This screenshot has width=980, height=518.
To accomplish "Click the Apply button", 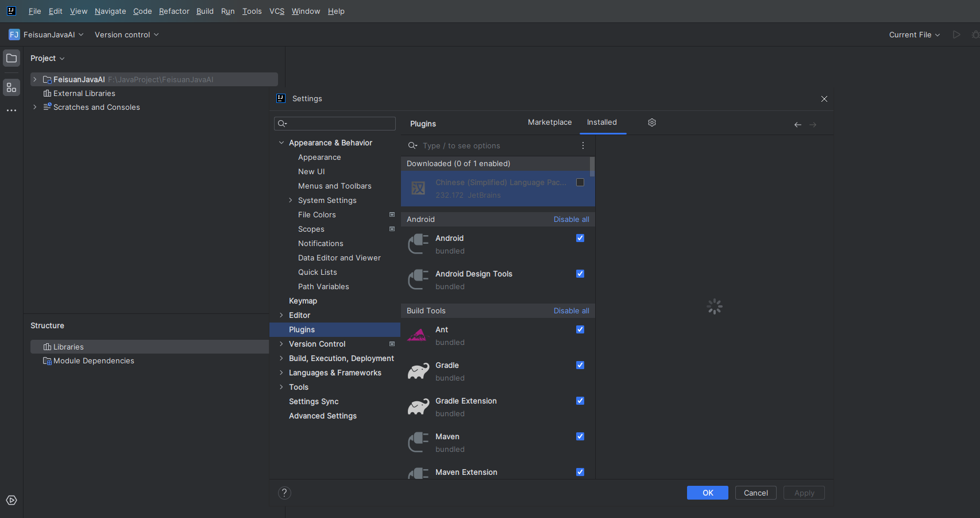I will [804, 493].
